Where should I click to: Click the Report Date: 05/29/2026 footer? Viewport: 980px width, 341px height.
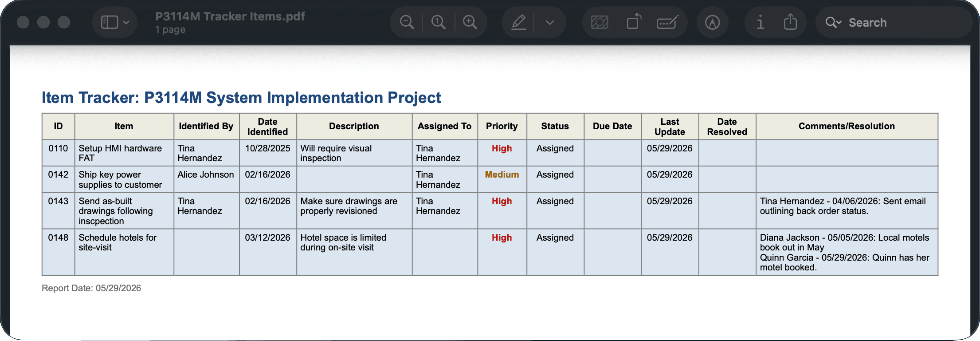91,288
